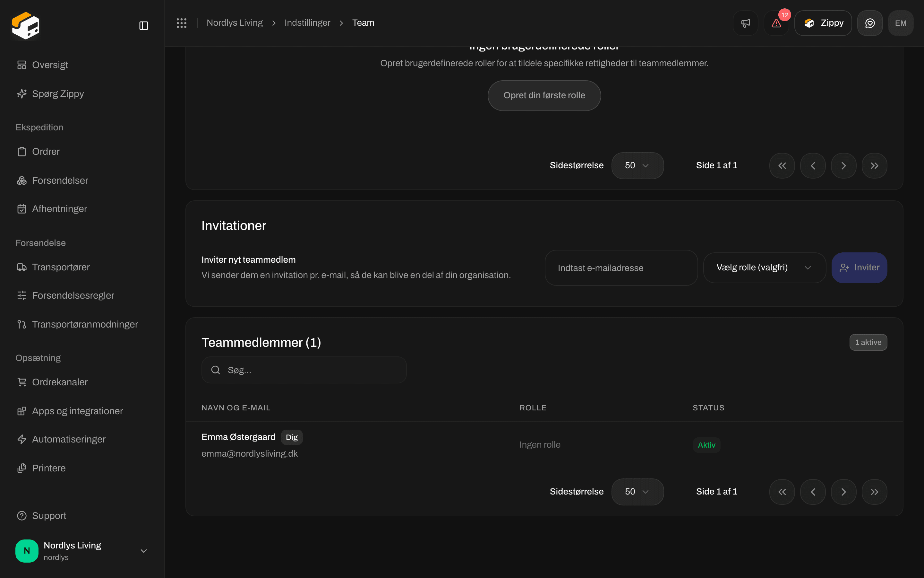Collapse the sidebar with the panel icon
This screenshot has width=924, height=578.
143,26
